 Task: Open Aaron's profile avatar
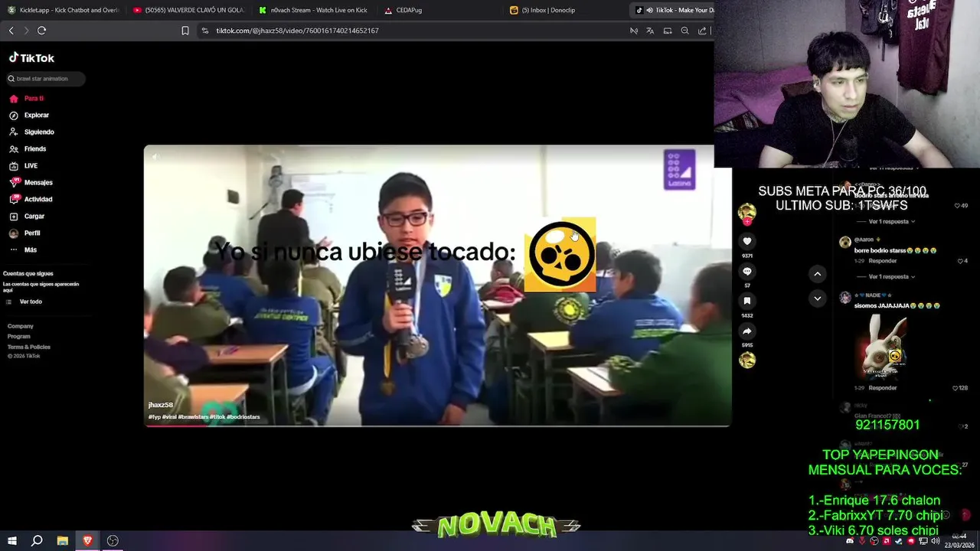(844, 242)
